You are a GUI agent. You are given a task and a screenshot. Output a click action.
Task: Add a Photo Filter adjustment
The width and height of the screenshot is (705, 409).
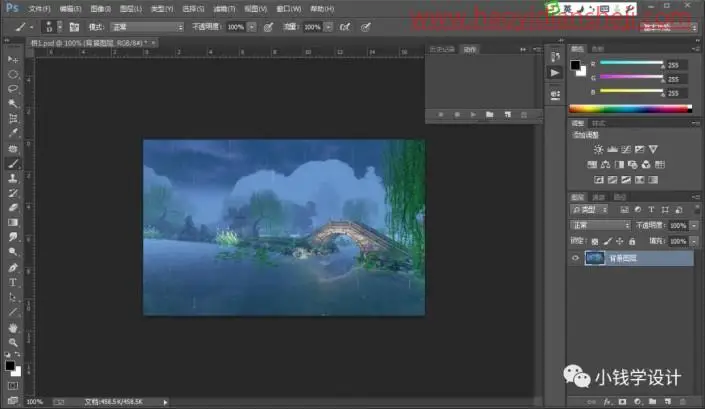coord(633,164)
